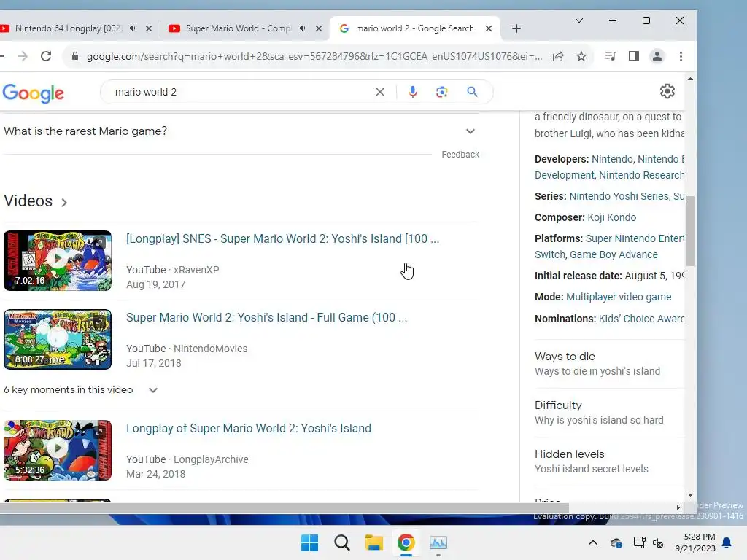Open Google quick settings gear
The height and width of the screenshot is (560, 747).
click(667, 91)
